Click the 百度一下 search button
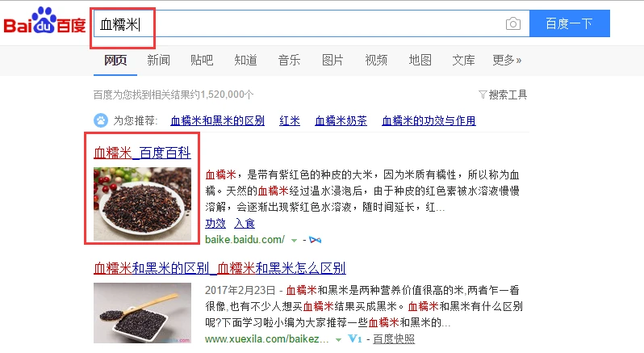644x353 pixels. pyautogui.click(x=569, y=23)
